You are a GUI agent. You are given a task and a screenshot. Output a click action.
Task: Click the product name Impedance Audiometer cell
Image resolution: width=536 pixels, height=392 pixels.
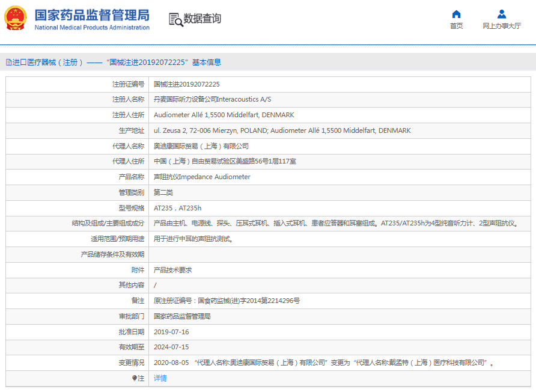coord(202,177)
